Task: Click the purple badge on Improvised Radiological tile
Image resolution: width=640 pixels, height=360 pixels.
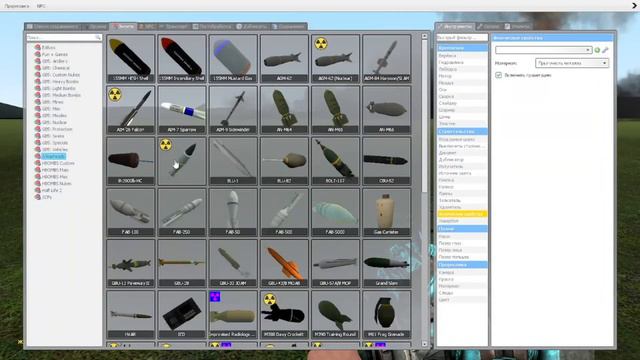Action: 215,297
